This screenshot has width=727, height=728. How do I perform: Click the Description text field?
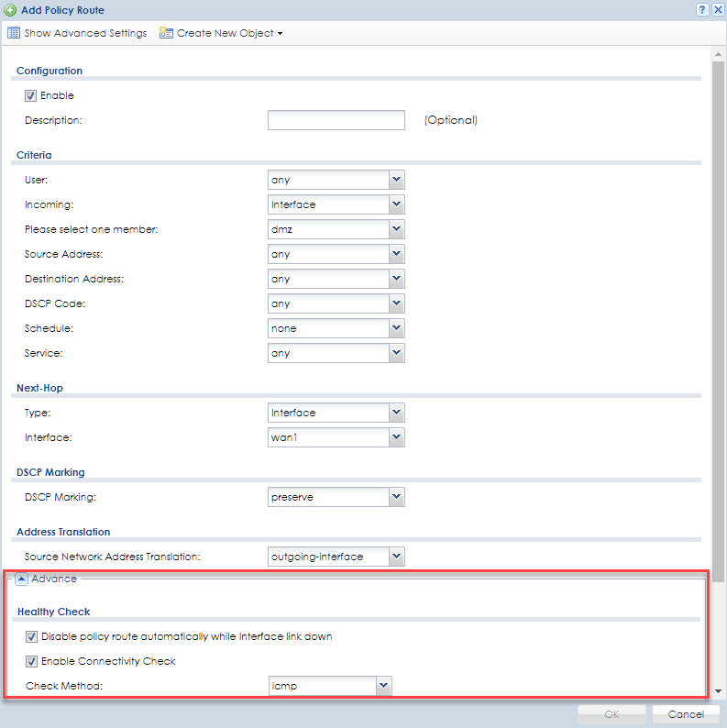click(336, 120)
